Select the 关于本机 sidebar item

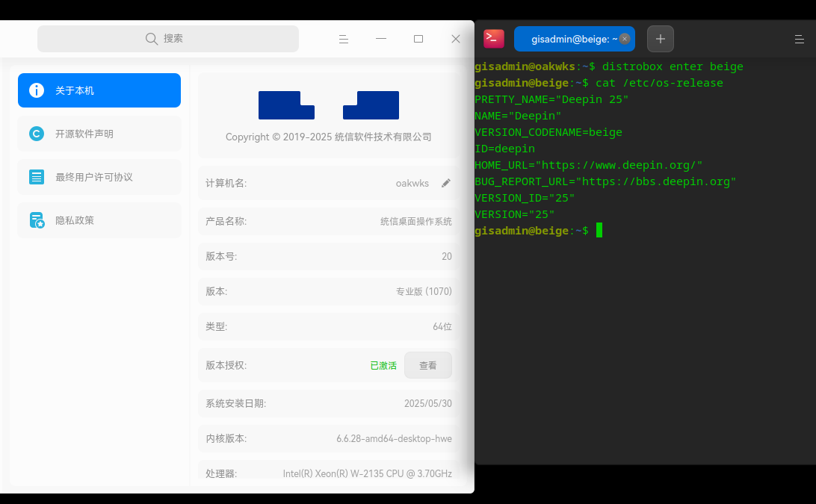coord(99,90)
